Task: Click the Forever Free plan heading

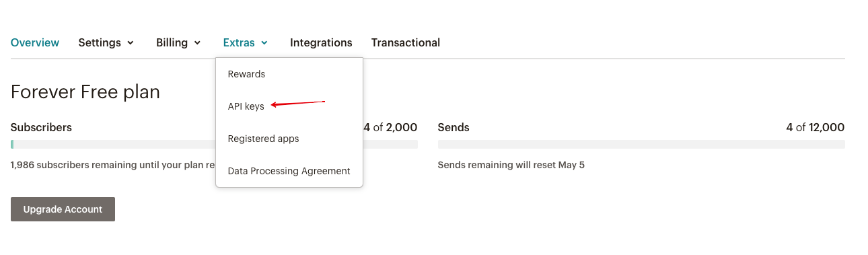Action: click(85, 92)
